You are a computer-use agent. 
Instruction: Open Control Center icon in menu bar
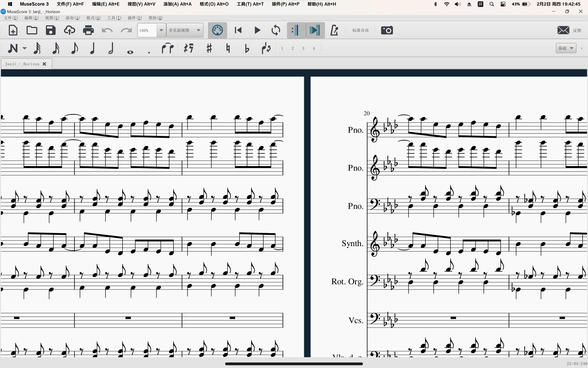503,4
